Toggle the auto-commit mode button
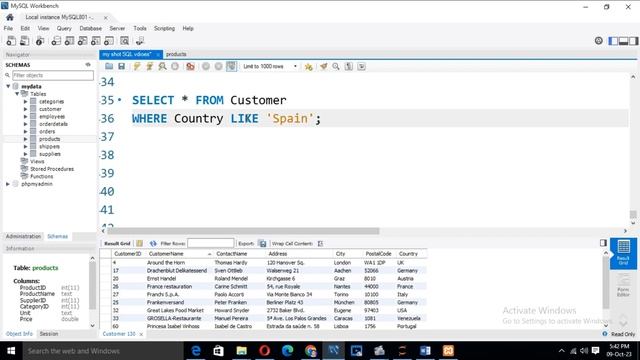This screenshot has height=360, width=640. click(231, 66)
